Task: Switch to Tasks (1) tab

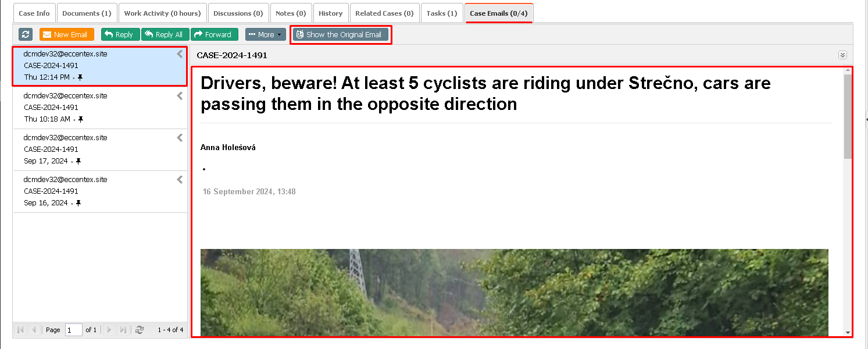Action: [x=442, y=13]
